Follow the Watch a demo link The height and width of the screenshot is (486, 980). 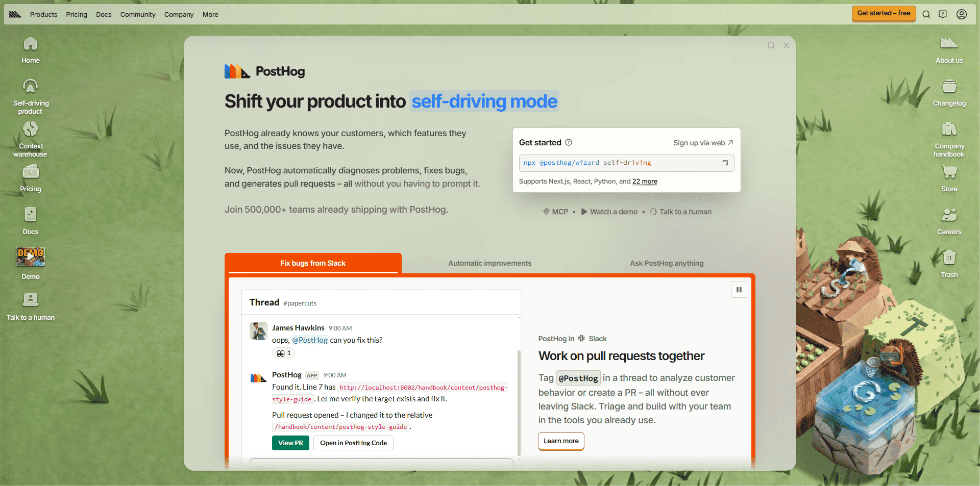coord(614,212)
